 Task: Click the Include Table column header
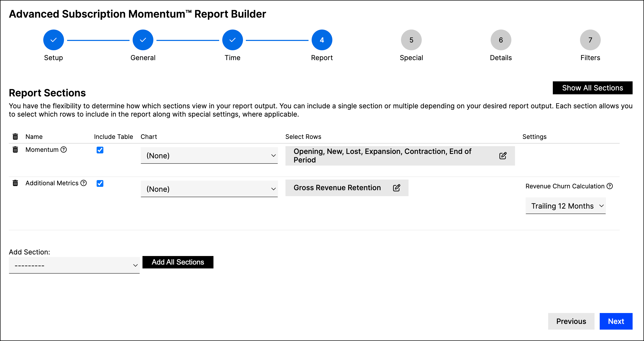click(113, 137)
